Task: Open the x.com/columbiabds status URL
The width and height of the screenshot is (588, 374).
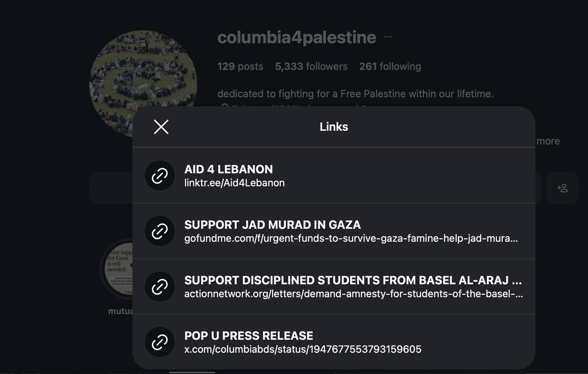Action: click(x=303, y=349)
